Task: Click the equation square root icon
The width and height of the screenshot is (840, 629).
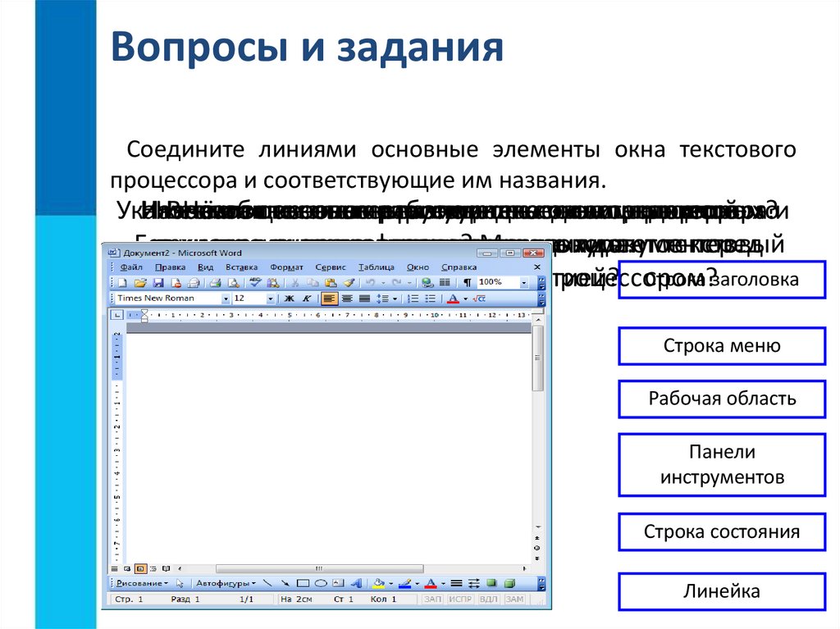Action: tap(479, 299)
